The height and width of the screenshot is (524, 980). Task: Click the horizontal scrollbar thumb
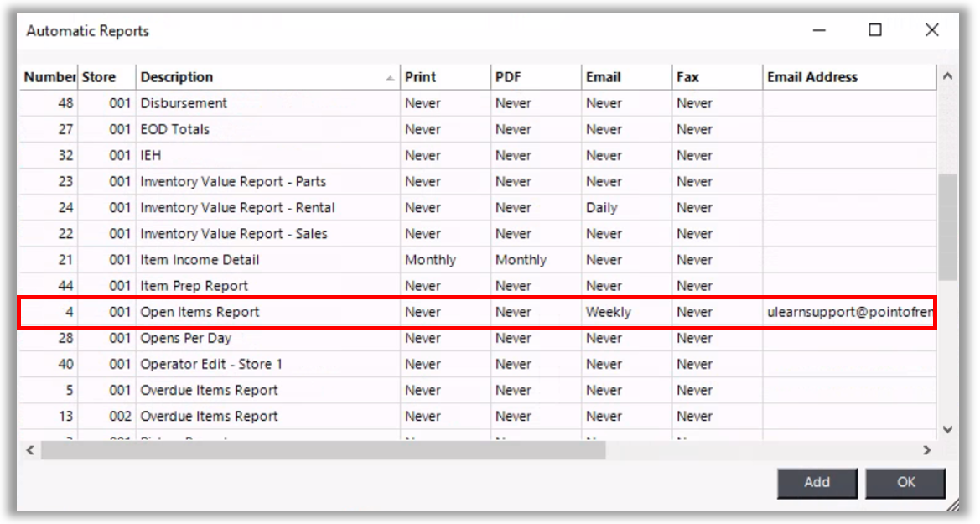323,450
